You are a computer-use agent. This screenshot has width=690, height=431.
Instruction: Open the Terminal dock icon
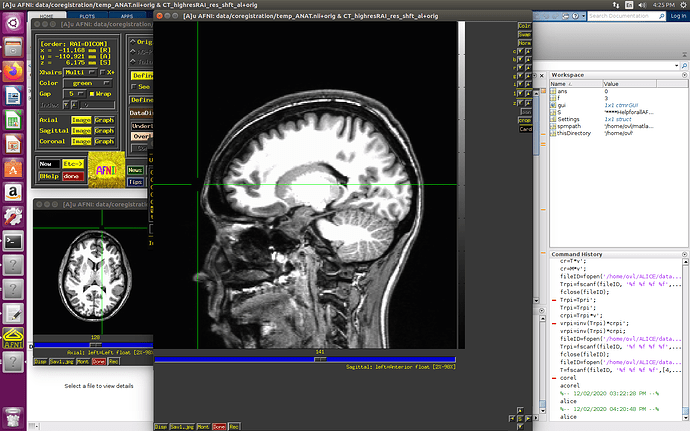click(13, 241)
